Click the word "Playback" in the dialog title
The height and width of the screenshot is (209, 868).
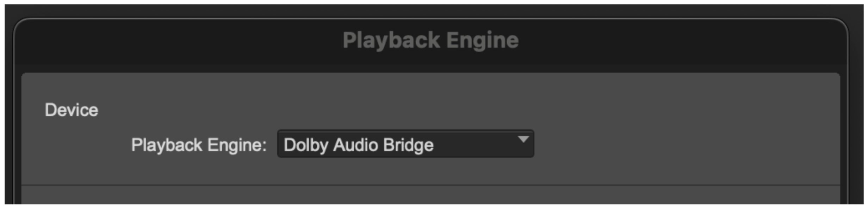tap(391, 40)
